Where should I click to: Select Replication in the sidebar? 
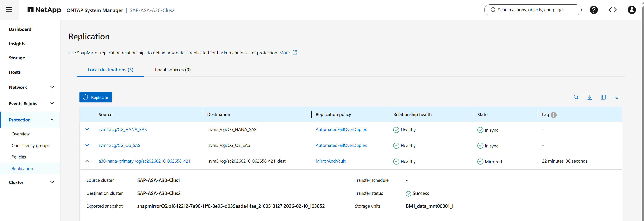coord(22,168)
